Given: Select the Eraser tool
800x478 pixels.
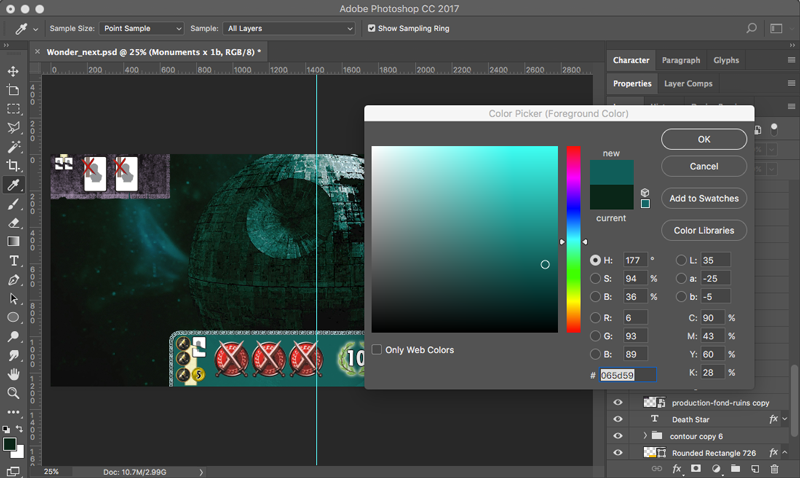Looking at the screenshot, I should click(x=13, y=223).
